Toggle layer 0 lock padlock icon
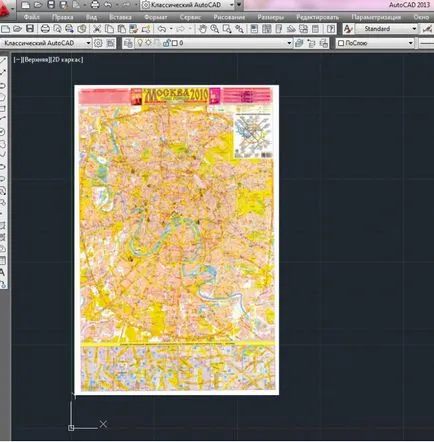The width and height of the screenshot is (434, 442). point(166,43)
